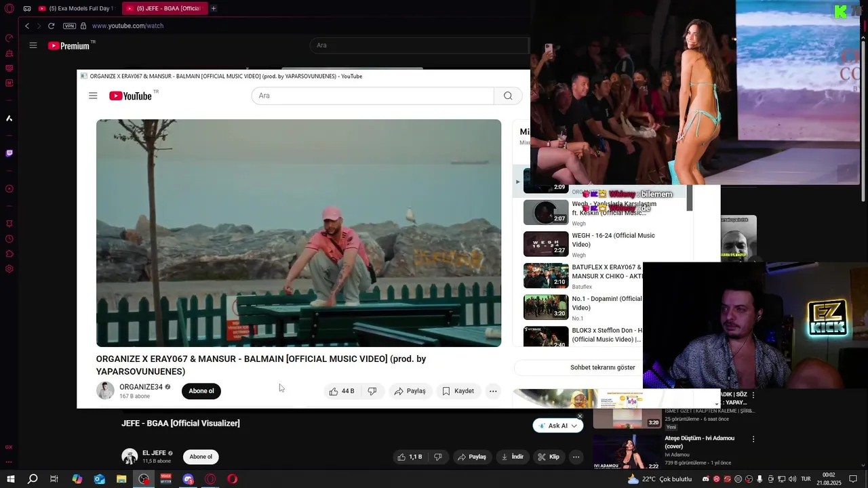This screenshot has height=488, width=868.
Task: Share BALMAIN video with Paylaş
Action: point(410,391)
